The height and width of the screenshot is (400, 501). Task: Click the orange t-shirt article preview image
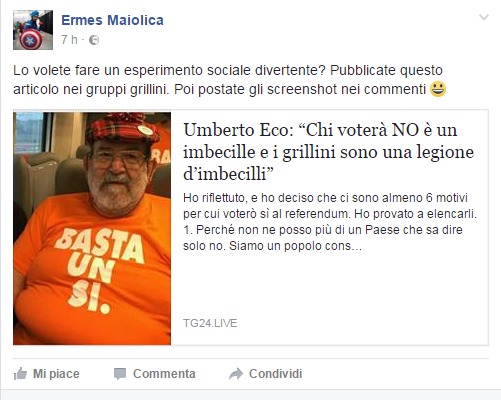pyautogui.click(x=92, y=228)
